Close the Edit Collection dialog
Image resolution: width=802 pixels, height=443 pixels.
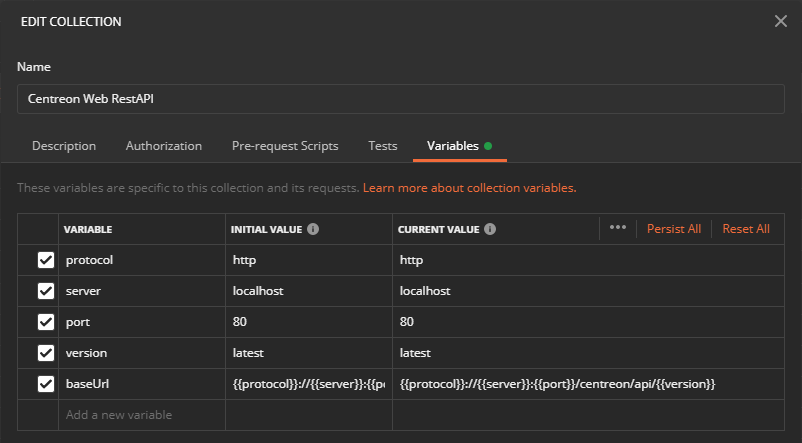pyautogui.click(x=780, y=21)
